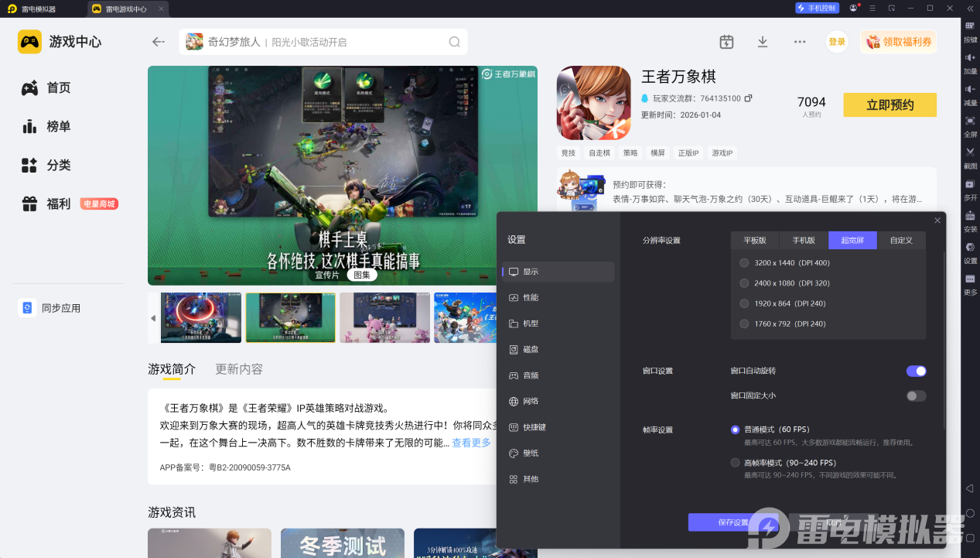
Task: Click the Android home circle button
Action: [x=970, y=513]
